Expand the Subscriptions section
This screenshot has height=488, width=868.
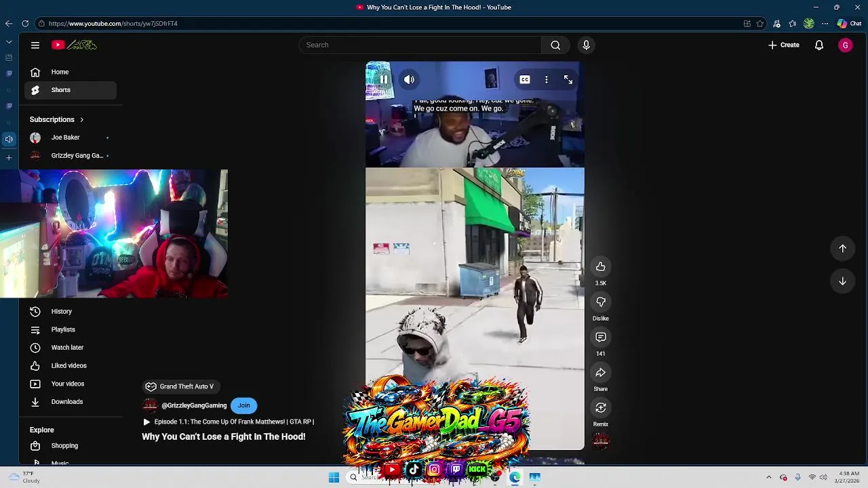click(x=57, y=119)
